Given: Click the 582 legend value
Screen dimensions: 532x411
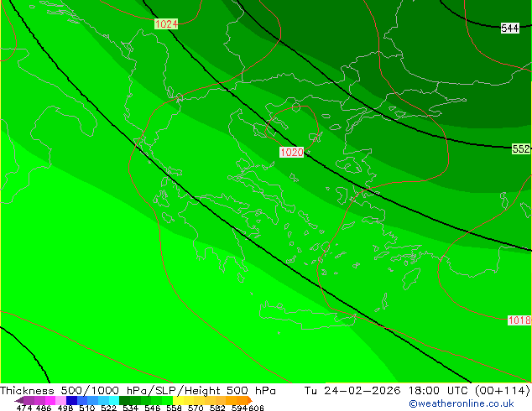Looking at the screenshot, I should (217, 408).
